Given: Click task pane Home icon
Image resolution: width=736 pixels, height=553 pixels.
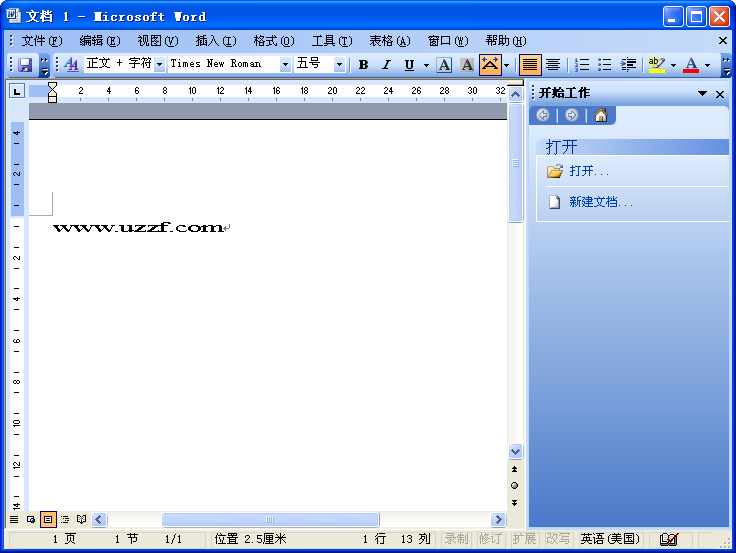Looking at the screenshot, I should (601, 115).
